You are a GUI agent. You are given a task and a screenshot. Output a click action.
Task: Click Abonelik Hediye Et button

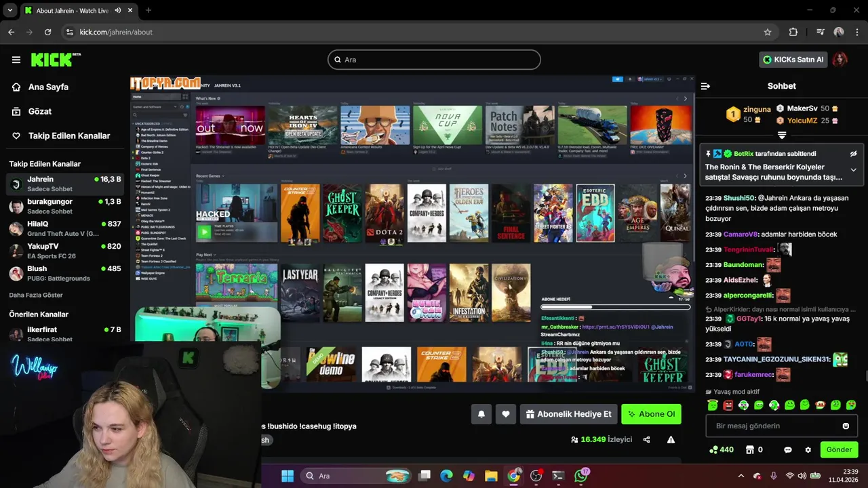click(x=568, y=414)
